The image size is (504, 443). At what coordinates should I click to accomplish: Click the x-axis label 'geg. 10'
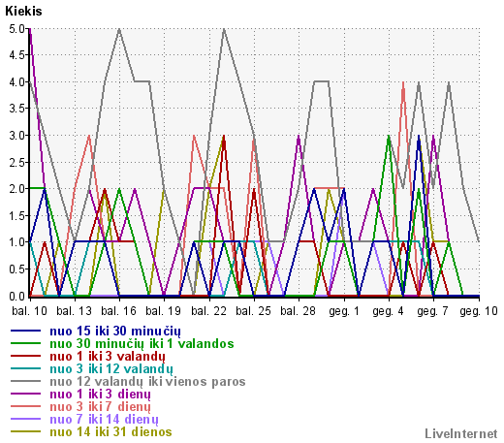[x=479, y=311]
